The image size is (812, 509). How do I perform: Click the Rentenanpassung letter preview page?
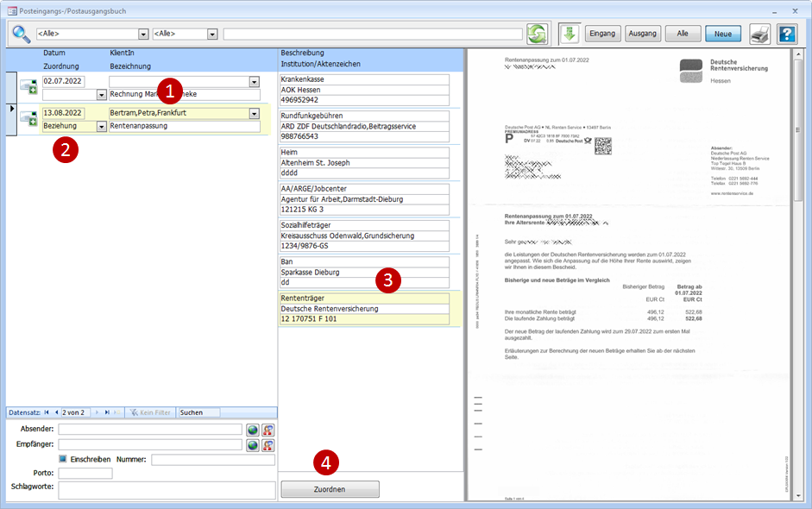(629, 274)
